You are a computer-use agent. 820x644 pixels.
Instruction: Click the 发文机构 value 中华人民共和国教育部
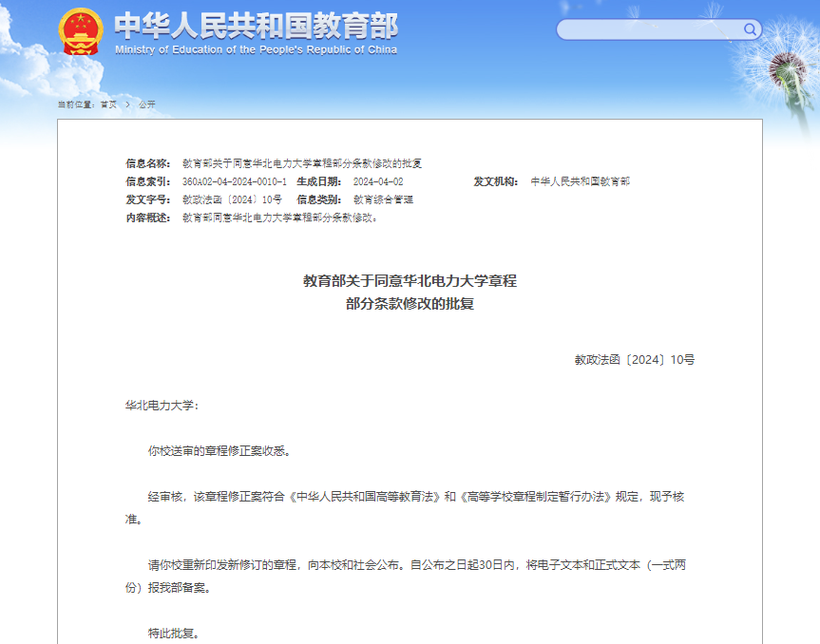click(580, 181)
